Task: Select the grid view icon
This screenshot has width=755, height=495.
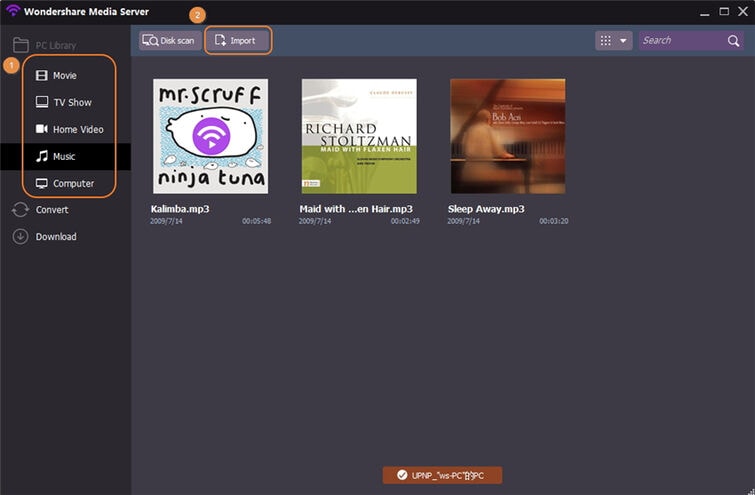Action: coord(606,40)
